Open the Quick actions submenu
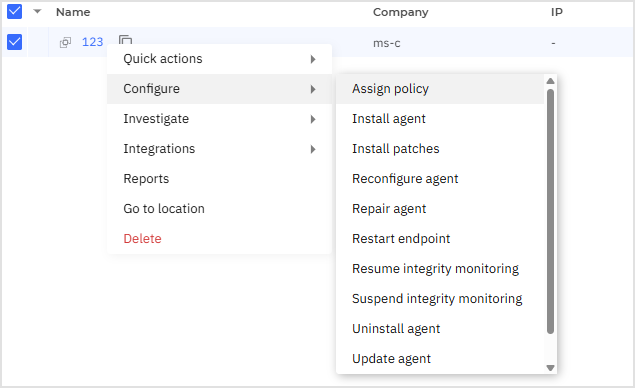 point(219,59)
